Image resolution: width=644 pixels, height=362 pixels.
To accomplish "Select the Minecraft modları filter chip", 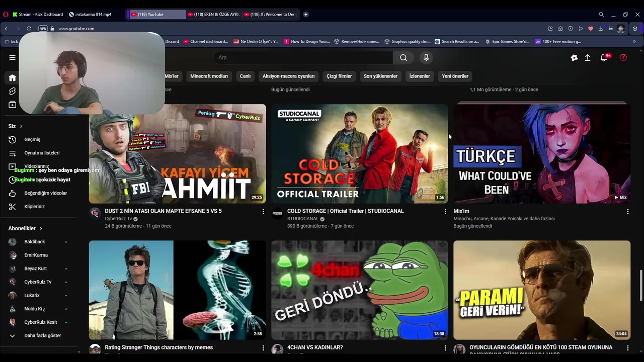I will click(209, 76).
